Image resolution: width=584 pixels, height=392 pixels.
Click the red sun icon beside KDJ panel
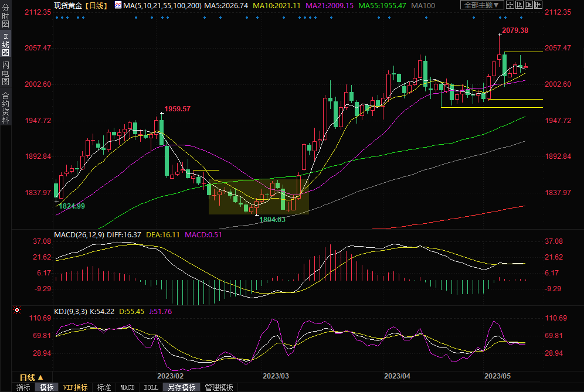click(x=17, y=310)
